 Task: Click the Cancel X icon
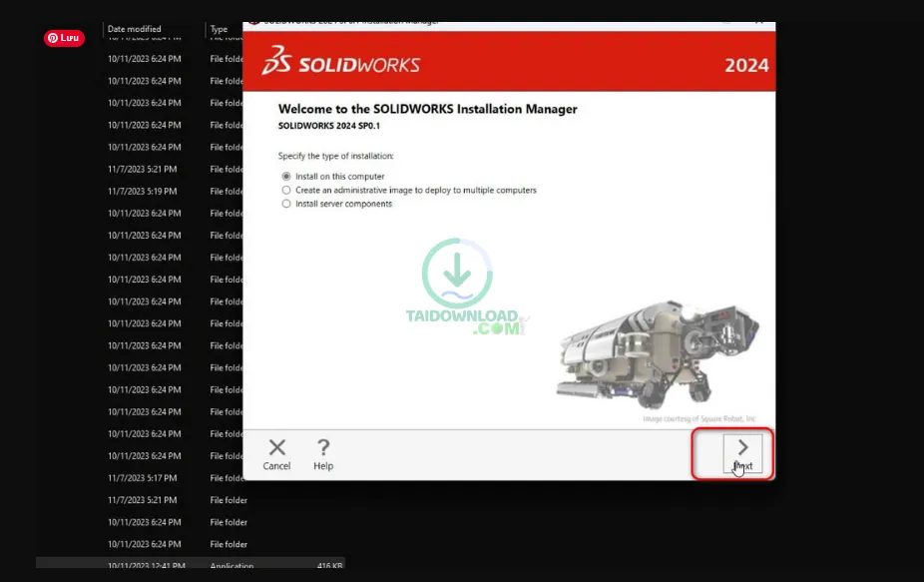coord(276,447)
